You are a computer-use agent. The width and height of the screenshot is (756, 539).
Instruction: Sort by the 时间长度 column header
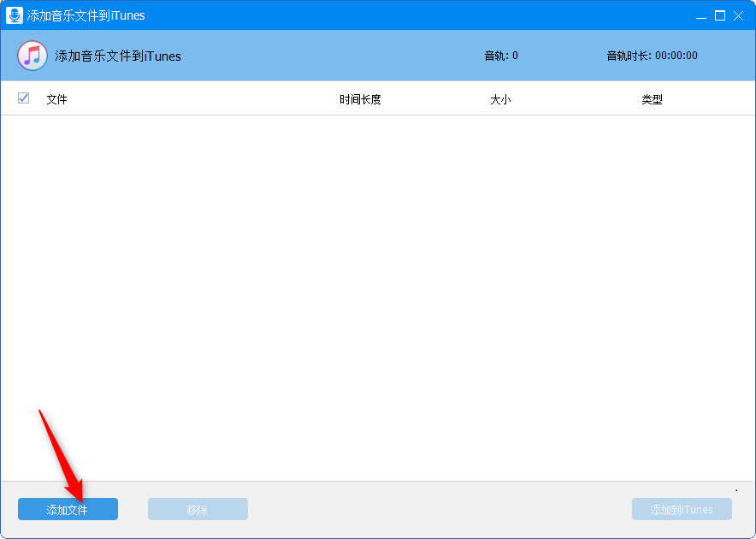(x=360, y=99)
